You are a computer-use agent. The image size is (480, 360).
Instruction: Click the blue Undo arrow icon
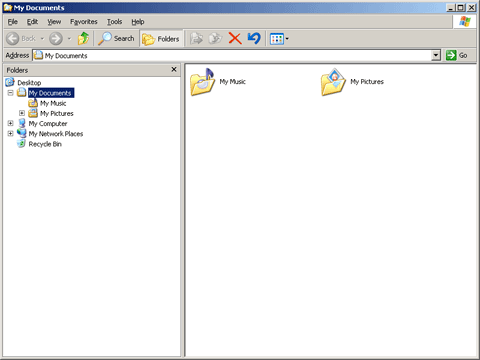(254, 38)
